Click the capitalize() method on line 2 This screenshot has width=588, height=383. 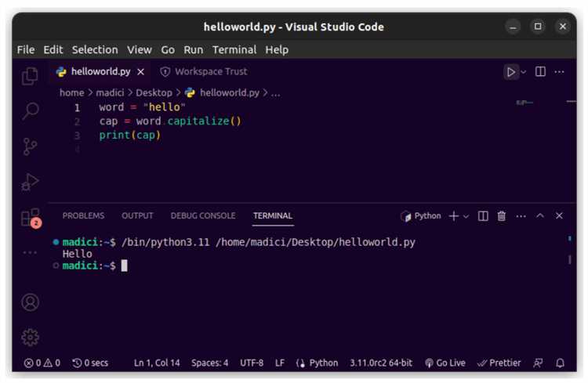[205, 121]
